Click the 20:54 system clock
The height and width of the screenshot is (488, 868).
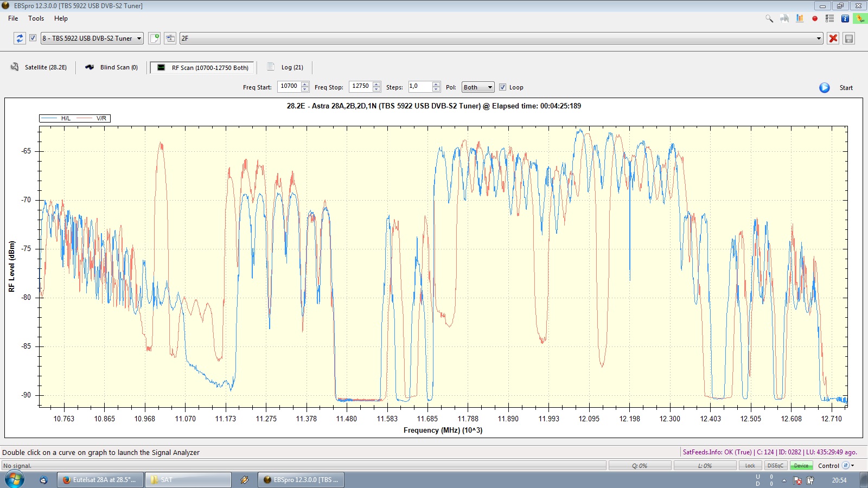tap(839, 480)
